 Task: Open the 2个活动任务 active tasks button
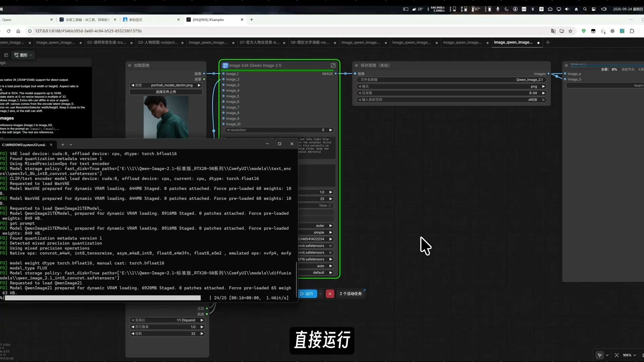click(x=351, y=294)
